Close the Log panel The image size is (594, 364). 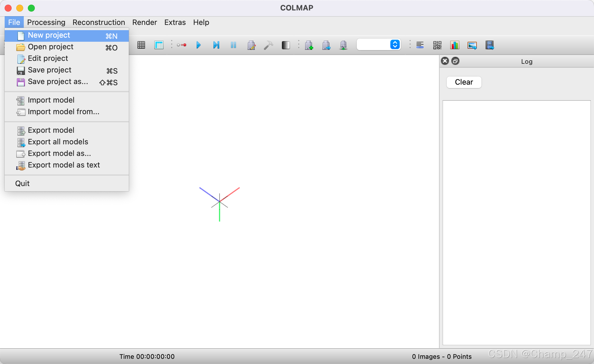(x=445, y=61)
